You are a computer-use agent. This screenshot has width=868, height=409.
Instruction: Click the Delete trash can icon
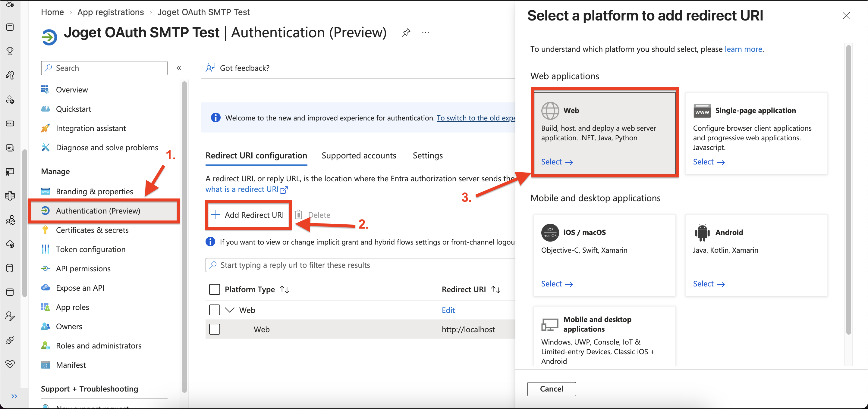click(x=298, y=215)
